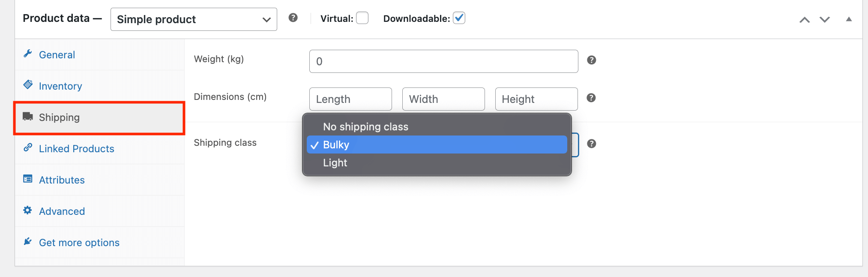Screen dimensions: 868x277
Task: Click the help icon beside Shipping class
Action: pos(592,144)
